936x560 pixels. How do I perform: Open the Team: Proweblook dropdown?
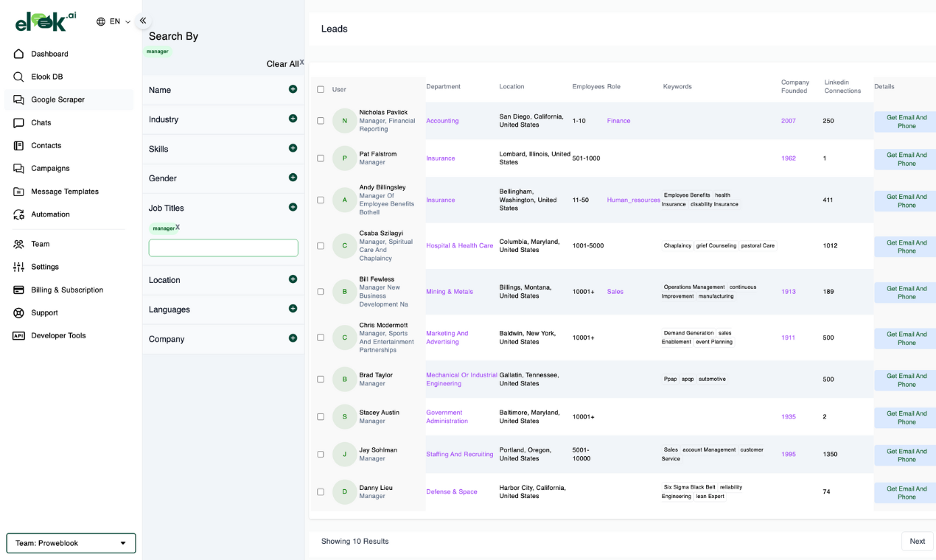click(x=71, y=543)
